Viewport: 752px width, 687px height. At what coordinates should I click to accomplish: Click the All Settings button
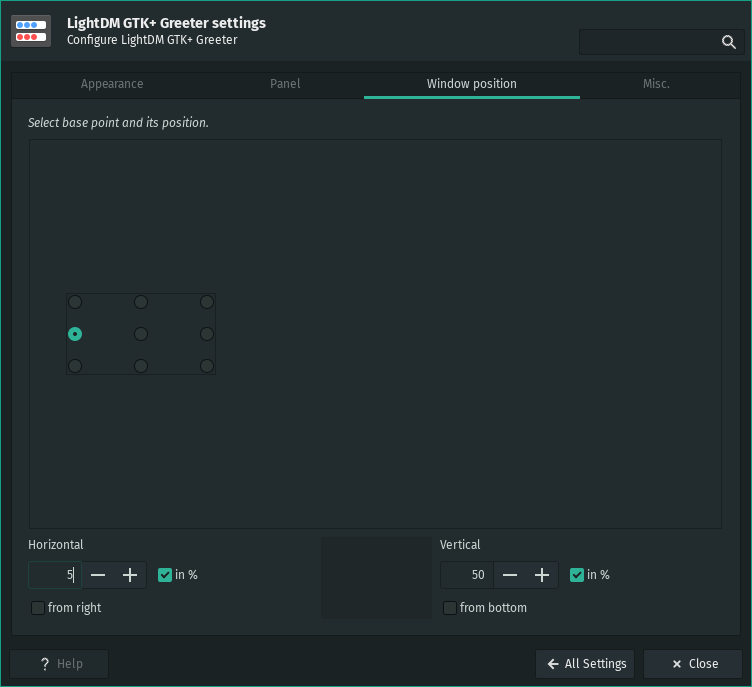coord(585,664)
